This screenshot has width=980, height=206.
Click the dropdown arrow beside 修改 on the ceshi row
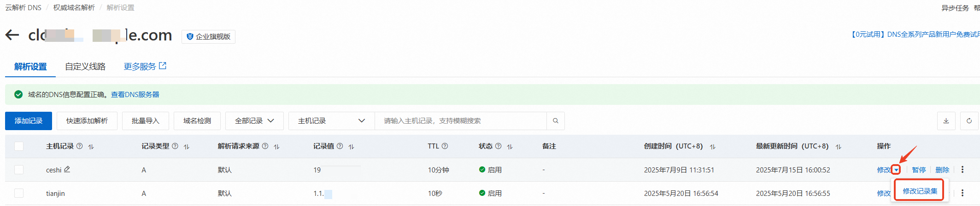coord(896,170)
